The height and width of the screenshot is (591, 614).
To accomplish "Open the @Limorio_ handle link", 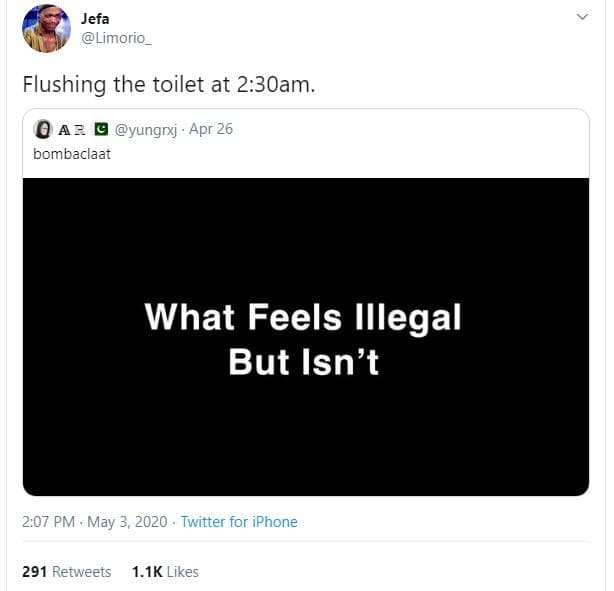I will [116, 38].
